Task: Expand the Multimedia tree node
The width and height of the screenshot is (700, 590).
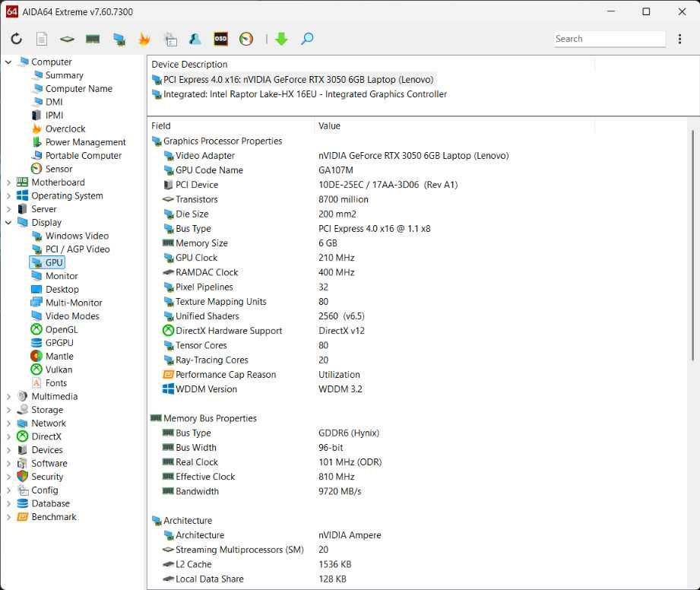Action: (x=8, y=397)
